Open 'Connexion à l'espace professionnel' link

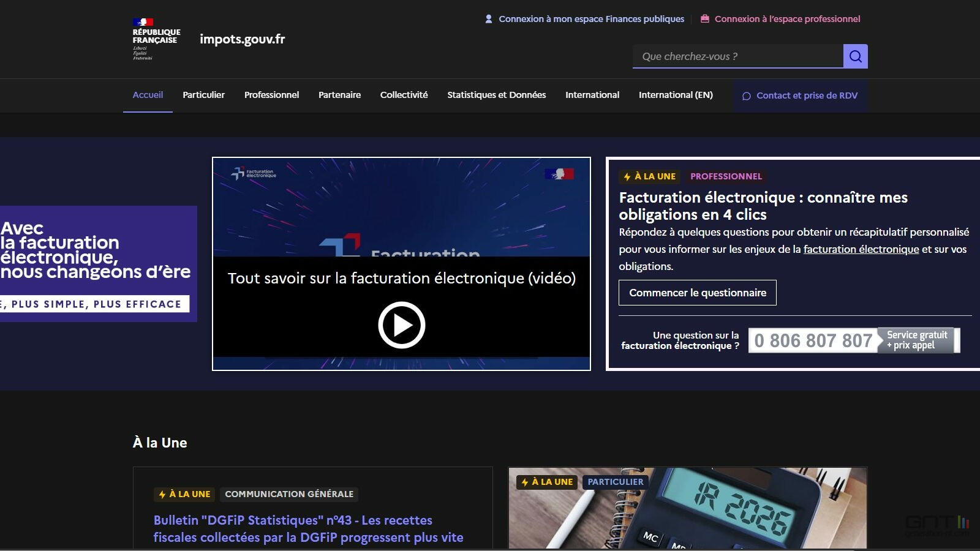tap(787, 19)
